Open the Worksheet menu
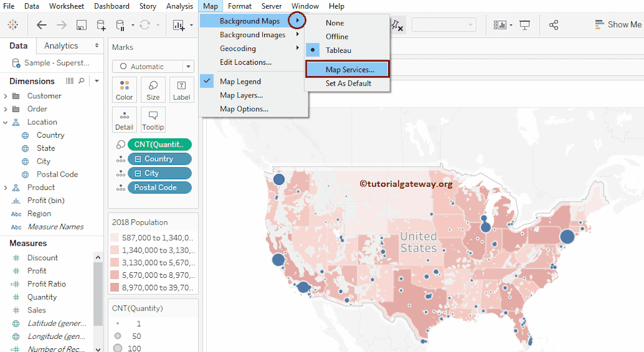 pos(67,6)
